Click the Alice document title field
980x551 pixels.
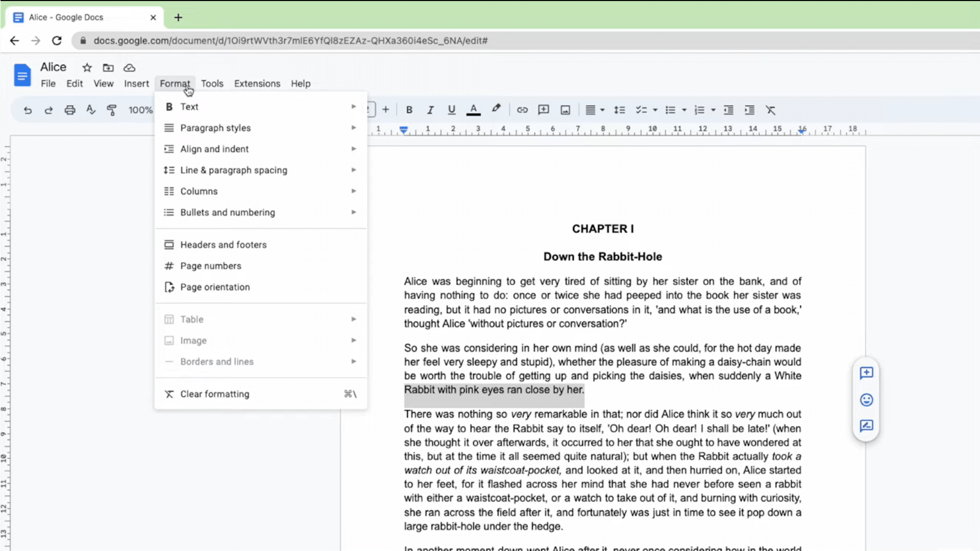coord(53,67)
